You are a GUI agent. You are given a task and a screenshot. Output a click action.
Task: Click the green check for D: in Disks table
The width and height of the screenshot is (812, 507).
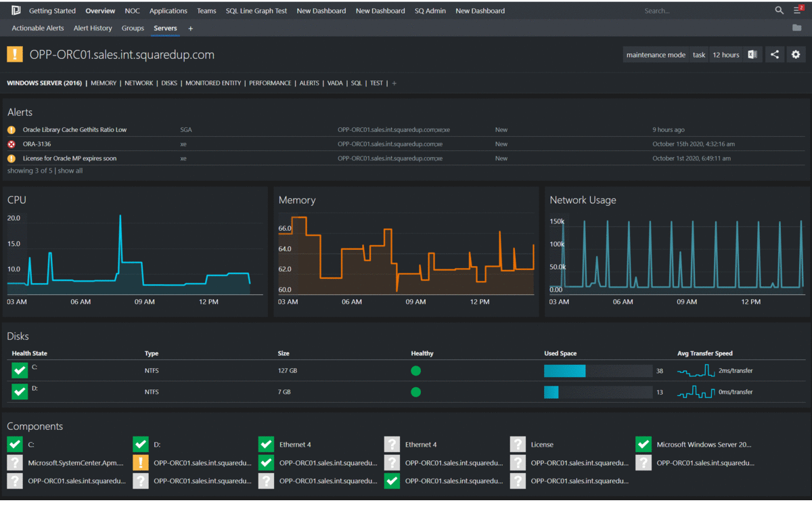[20, 391]
